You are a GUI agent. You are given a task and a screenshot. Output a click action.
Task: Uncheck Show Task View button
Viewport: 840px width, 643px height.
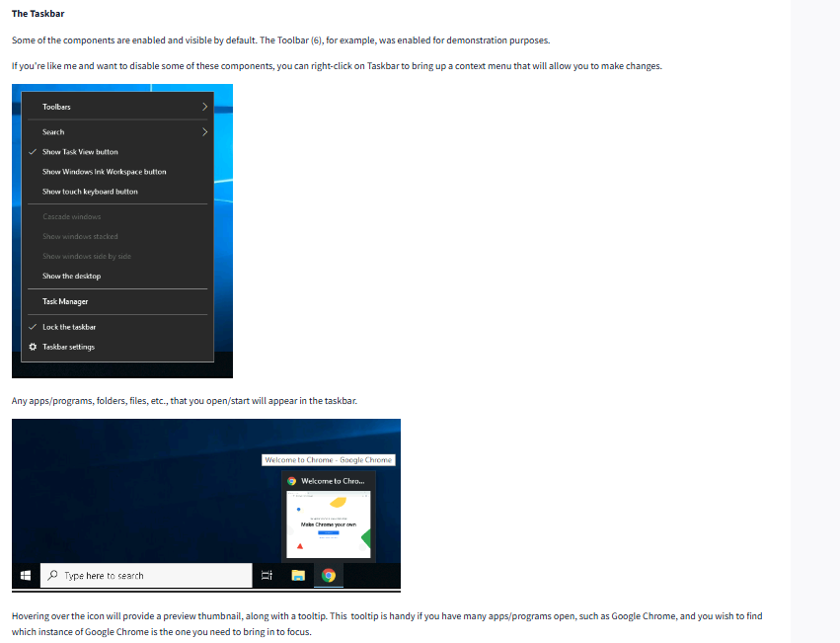coord(80,152)
